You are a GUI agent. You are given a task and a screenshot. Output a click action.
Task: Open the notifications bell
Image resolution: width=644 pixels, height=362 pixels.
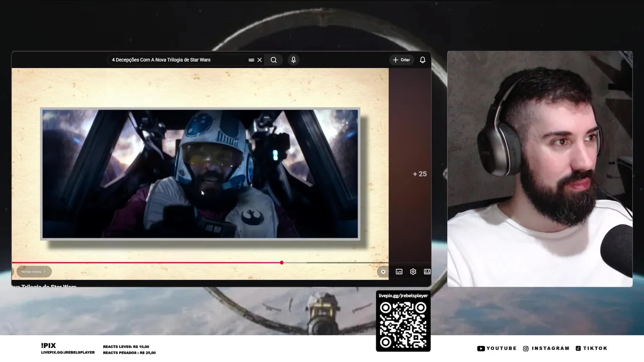point(423,60)
